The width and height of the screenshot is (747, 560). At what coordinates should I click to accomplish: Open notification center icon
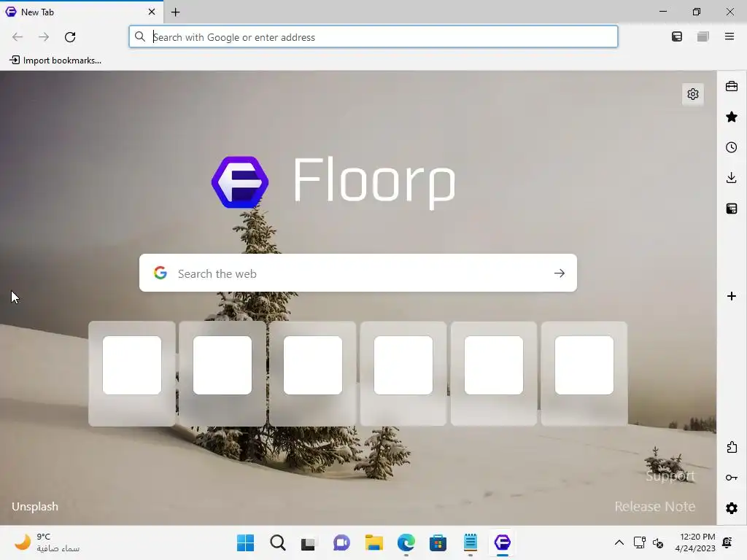(727, 542)
